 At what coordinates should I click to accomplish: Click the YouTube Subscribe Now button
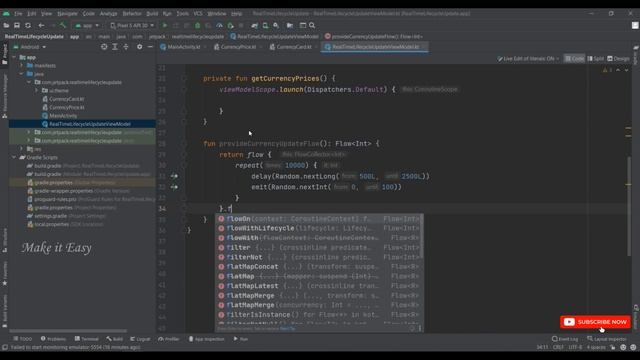[x=595, y=322]
